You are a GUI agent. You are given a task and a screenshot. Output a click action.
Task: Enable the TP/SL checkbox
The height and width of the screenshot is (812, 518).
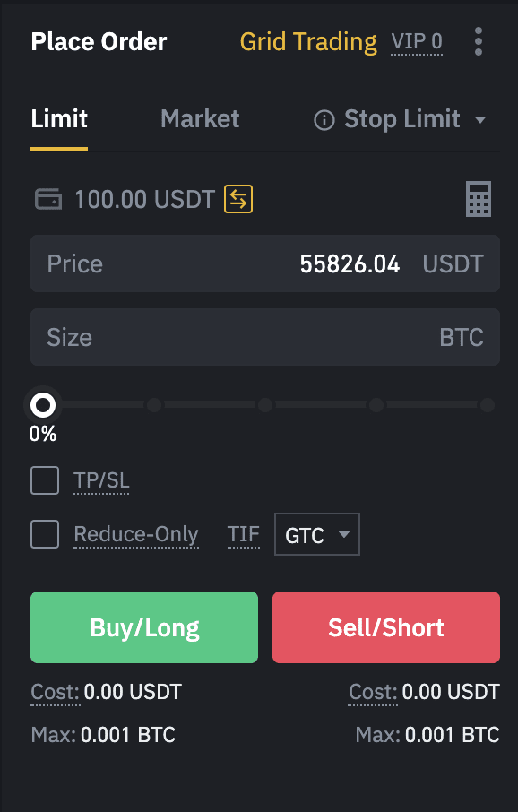click(45, 480)
